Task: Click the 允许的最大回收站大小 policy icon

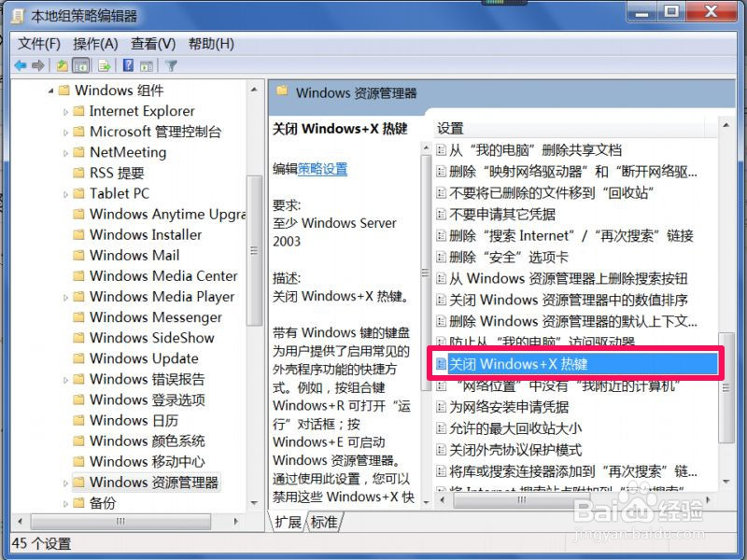Action: pyautogui.click(x=441, y=428)
